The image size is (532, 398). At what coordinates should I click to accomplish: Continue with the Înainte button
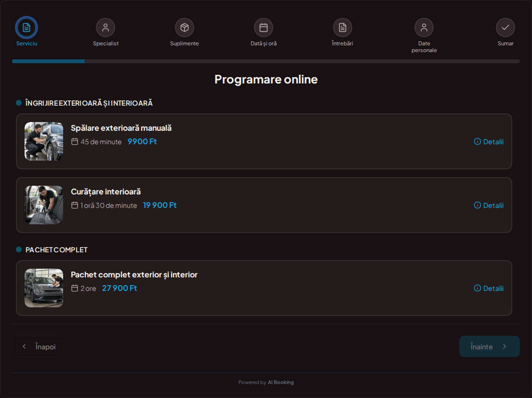pyautogui.click(x=489, y=346)
